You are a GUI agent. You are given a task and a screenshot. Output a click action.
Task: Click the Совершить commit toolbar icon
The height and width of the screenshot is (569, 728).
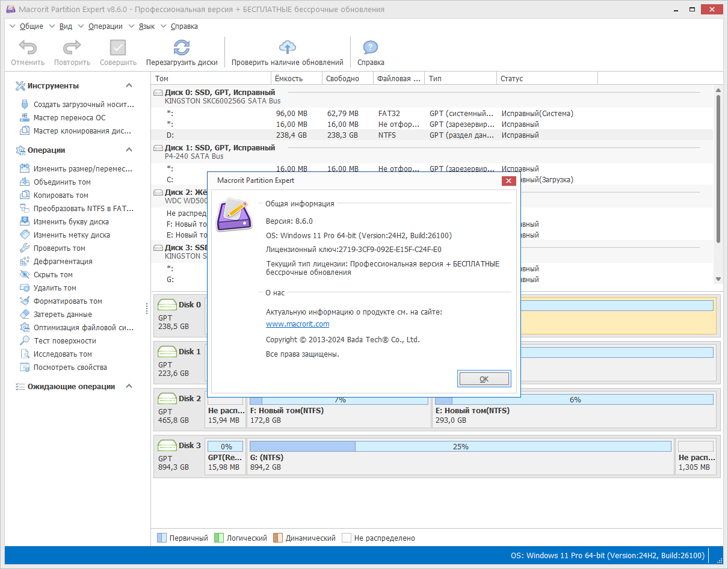point(118,48)
